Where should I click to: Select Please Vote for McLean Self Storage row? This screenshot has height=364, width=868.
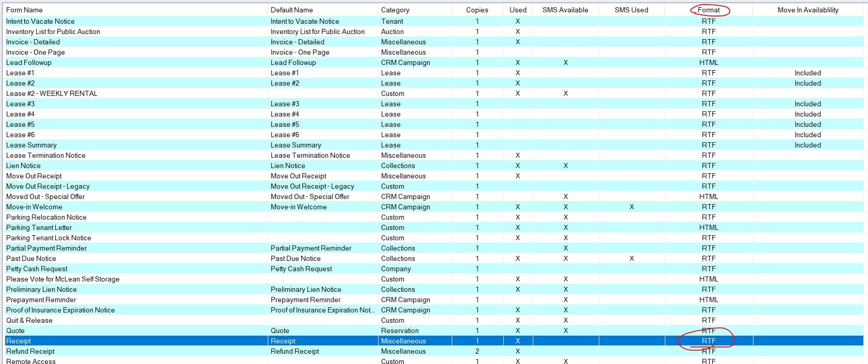coord(434,279)
